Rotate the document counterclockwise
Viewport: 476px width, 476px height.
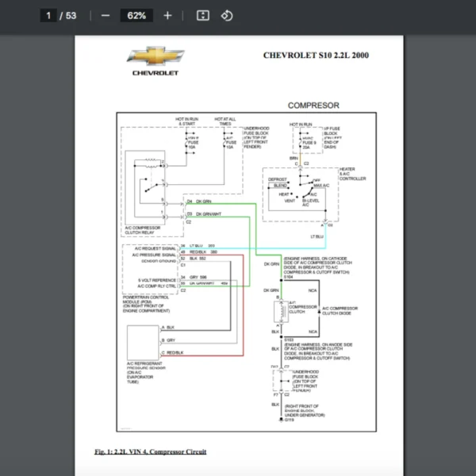[x=227, y=16]
